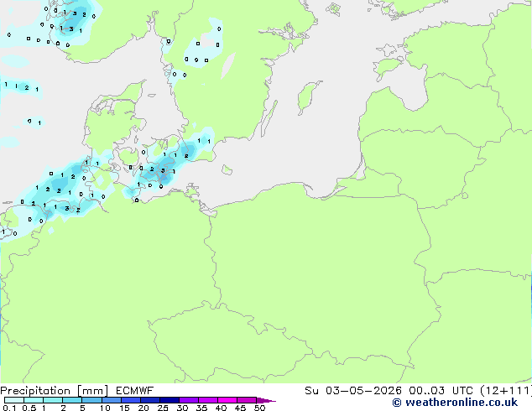The width and height of the screenshot is (532, 411).
Task: Click the '0.1' legend scale label
Action: pyautogui.click(x=9, y=408)
